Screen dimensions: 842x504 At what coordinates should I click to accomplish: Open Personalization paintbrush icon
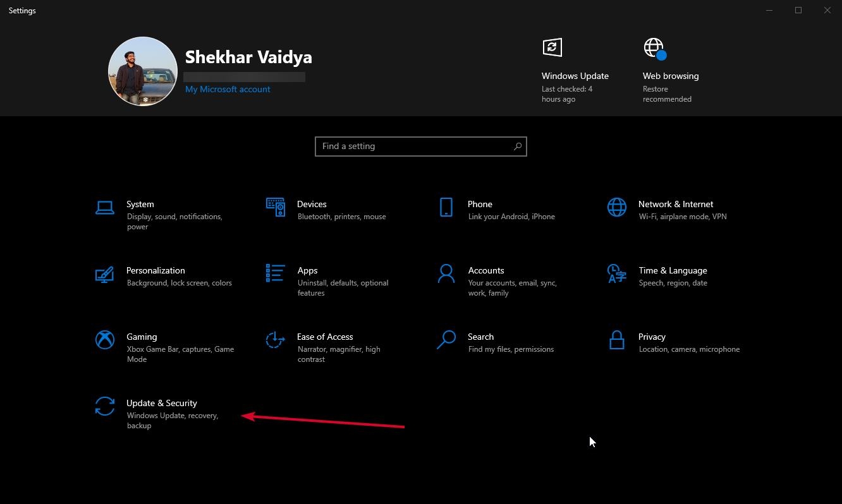[105, 273]
